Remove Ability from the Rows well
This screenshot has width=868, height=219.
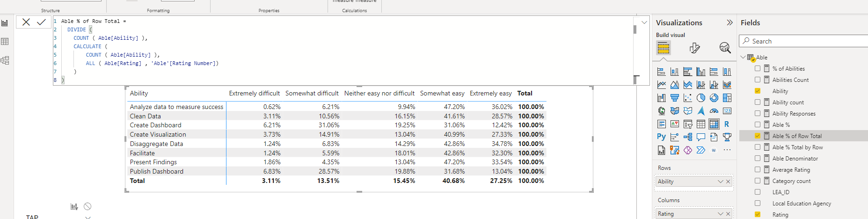coord(728,182)
